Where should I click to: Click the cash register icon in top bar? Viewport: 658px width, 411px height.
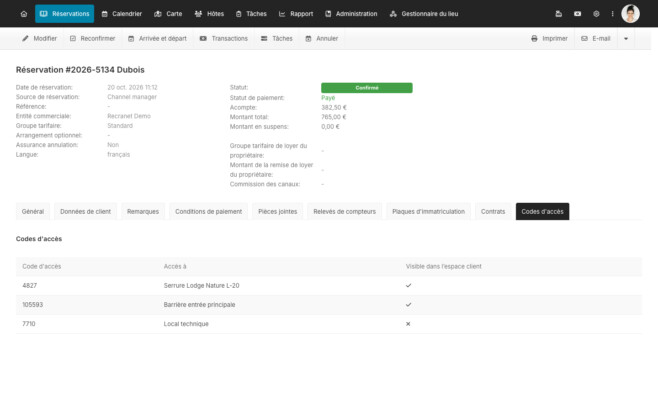point(559,14)
